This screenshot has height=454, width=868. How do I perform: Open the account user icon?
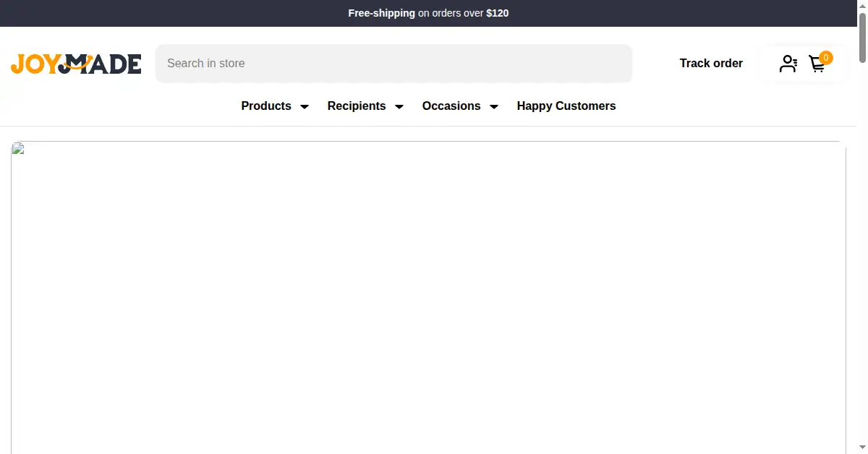click(x=788, y=64)
